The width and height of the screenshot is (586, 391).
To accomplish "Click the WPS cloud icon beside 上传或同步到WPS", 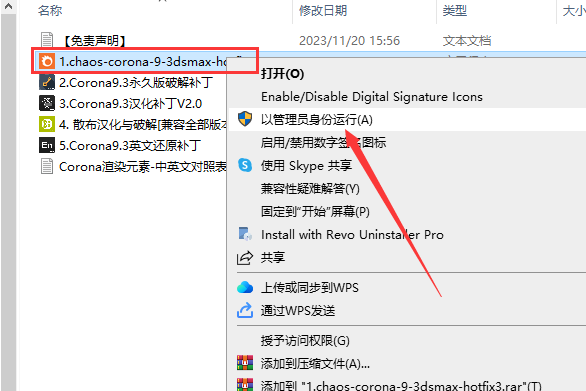I will (245, 287).
